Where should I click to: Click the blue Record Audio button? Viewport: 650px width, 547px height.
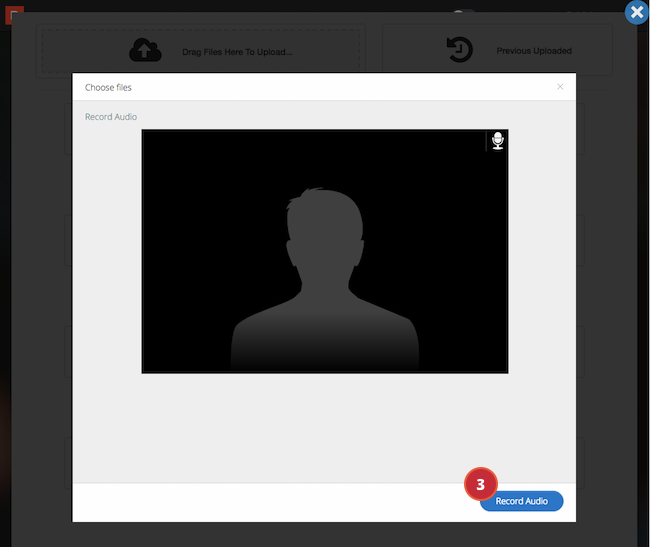pyautogui.click(x=521, y=501)
